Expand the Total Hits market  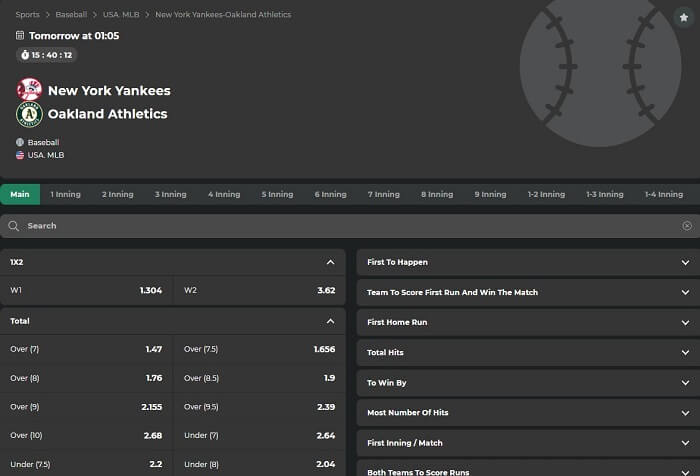[x=528, y=352]
